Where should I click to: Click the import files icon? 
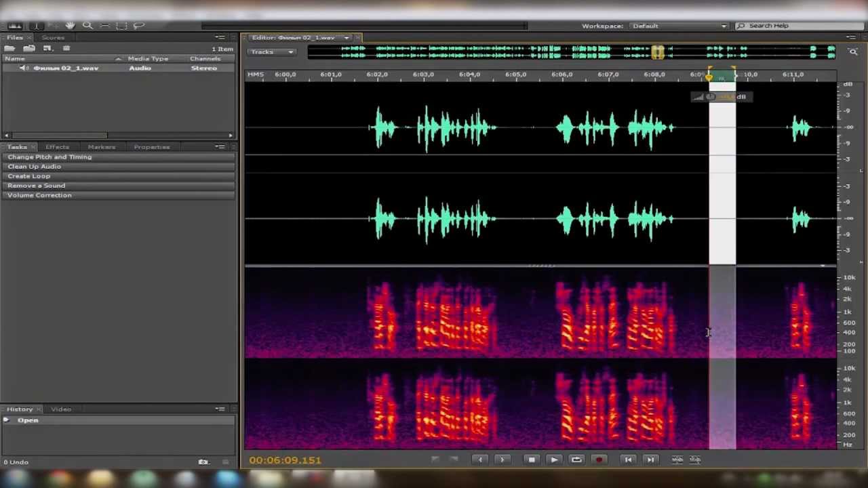(29, 48)
